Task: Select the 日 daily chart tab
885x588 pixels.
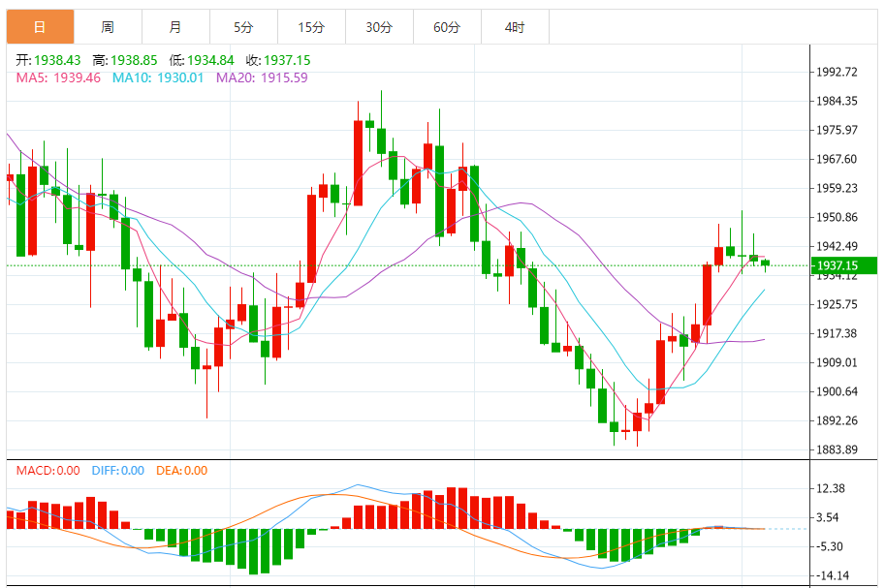Action: click(40, 27)
